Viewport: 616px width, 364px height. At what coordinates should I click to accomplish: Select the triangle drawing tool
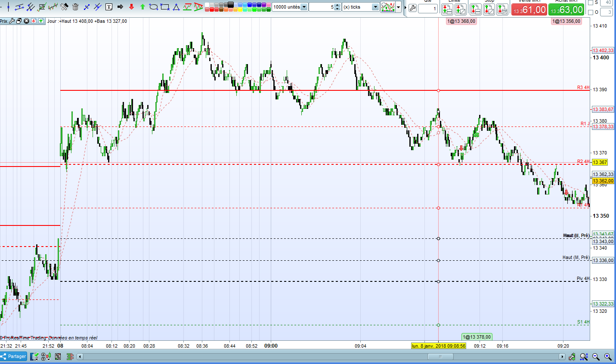176,7
